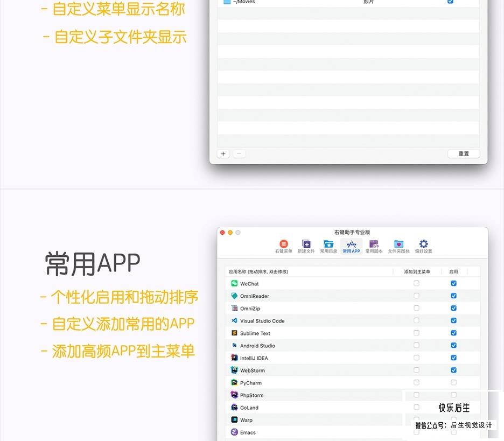Uncheck the 启用 box for WebStorm
504x441 pixels.
(x=453, y=370)
